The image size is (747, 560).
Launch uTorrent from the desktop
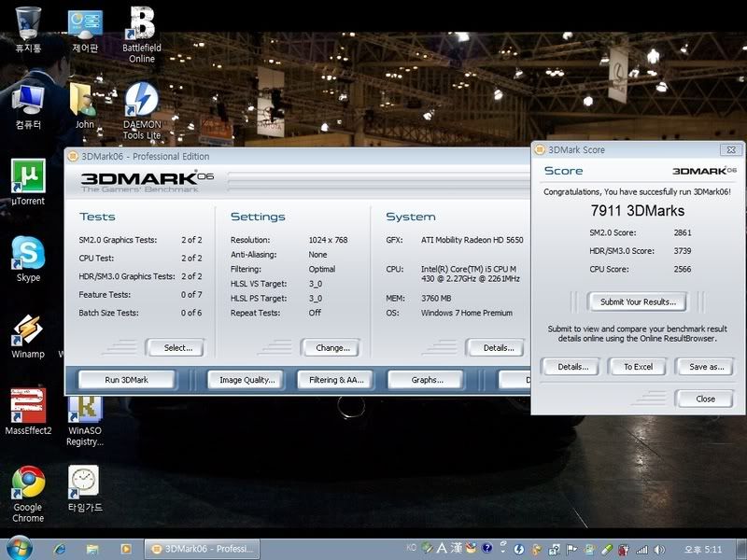click(28, 176)
